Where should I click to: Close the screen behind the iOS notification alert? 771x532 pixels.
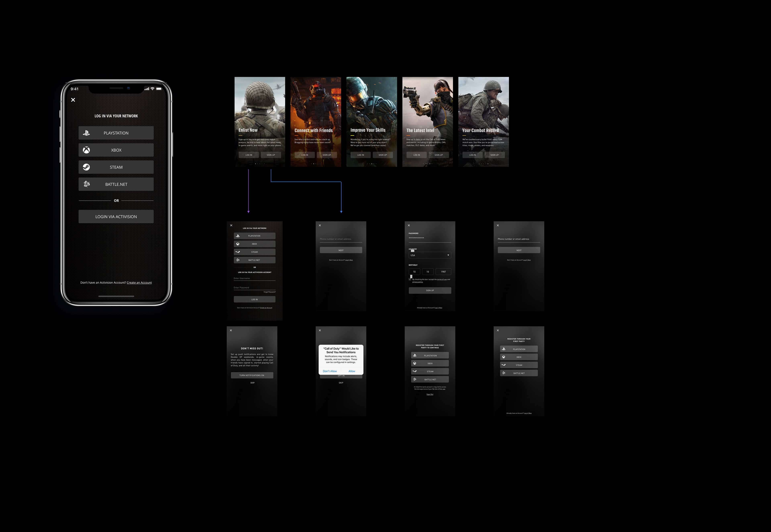pos(320,330)
